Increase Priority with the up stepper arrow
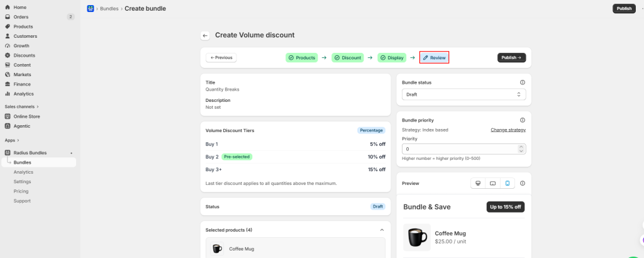Viewport: 644px width, 258px height. [x=521, y=147]
